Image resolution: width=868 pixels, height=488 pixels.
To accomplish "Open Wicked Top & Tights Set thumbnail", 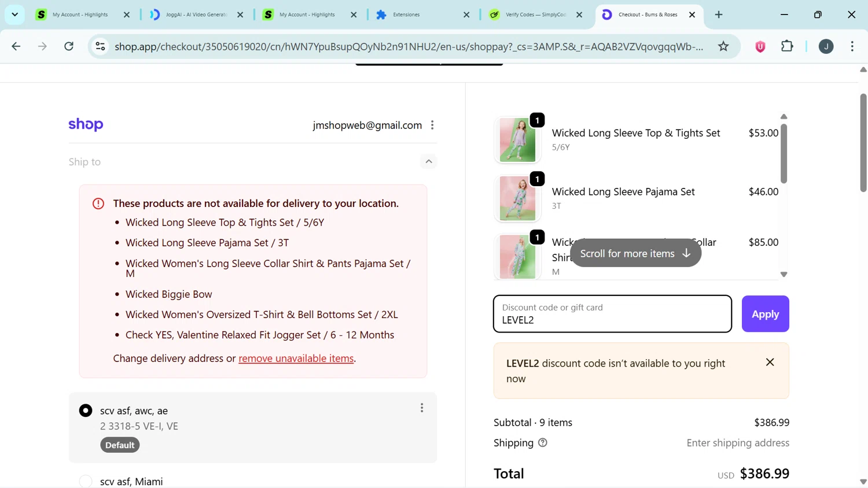I will 517,140.
